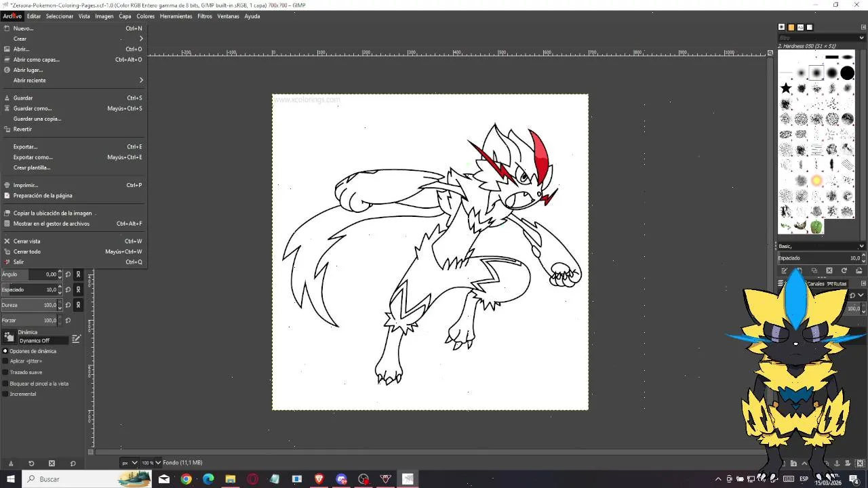Save tool preset icon at panel bottom
The height and width of the screenshot is (488, 868).
[x=11, y=464]
